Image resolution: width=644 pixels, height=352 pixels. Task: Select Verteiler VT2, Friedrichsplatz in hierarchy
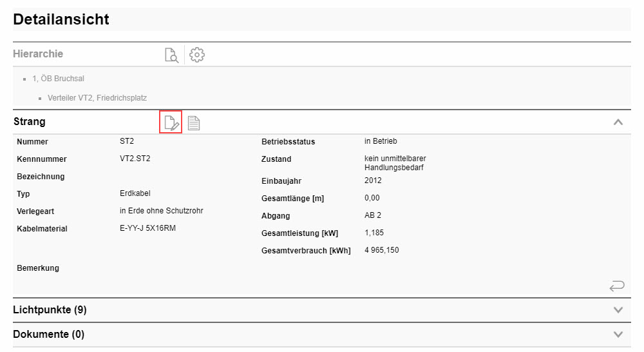click(x=97, y=98)
